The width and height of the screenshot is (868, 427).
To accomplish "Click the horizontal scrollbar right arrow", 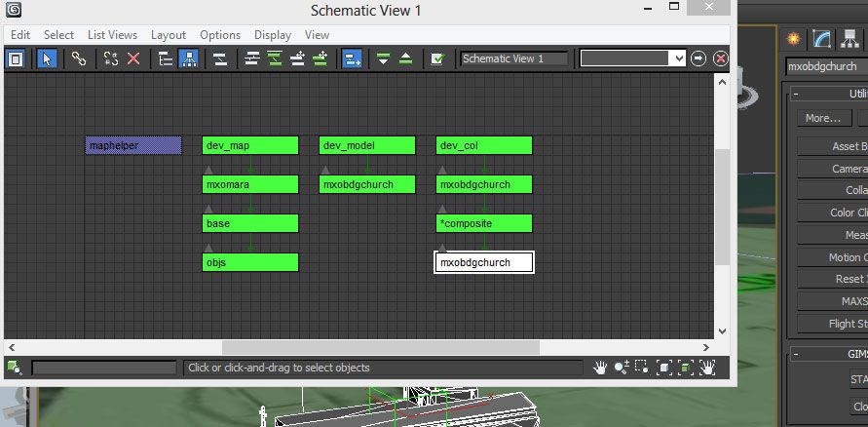I will click(706, 348).
